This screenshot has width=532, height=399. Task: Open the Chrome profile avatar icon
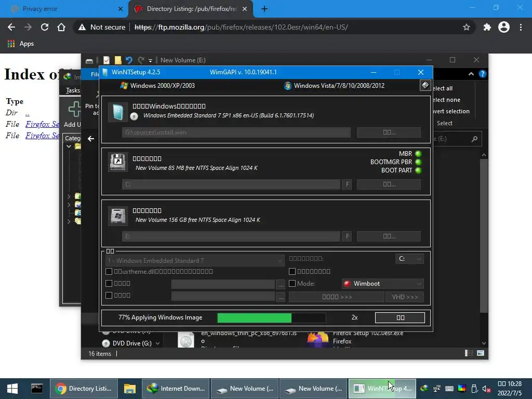504,27
